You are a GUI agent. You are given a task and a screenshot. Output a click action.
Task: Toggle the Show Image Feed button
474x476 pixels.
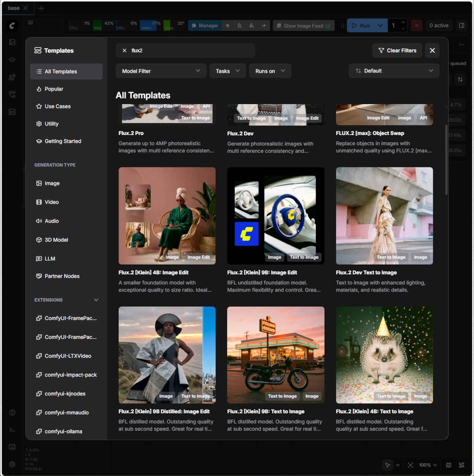point(304,26)
